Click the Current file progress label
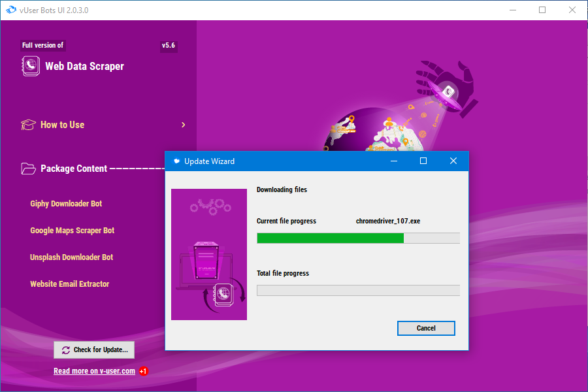 [x=286, y=221]
